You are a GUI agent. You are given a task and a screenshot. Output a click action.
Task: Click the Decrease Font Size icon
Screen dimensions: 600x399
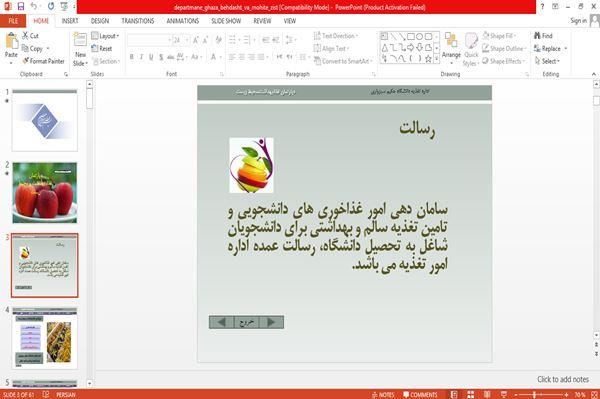coord(206,40)
